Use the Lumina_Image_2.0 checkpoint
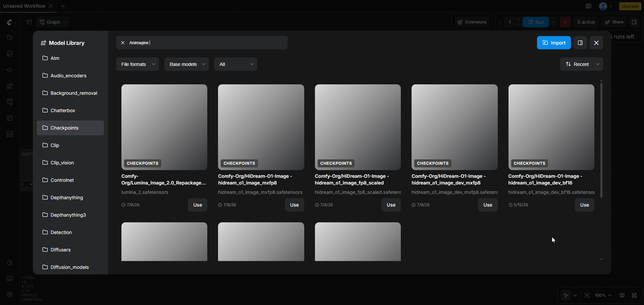 [x=198, y=205]
